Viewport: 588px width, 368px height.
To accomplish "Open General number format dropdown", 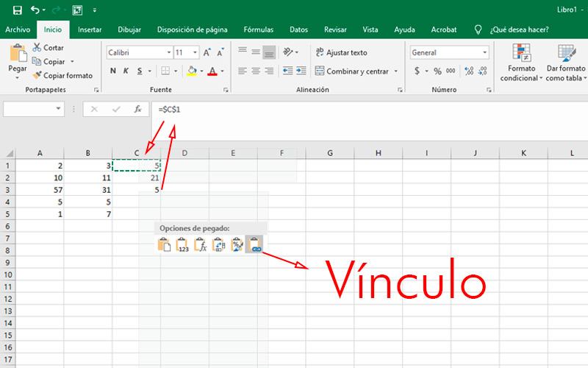I will (x=485, y=52).
